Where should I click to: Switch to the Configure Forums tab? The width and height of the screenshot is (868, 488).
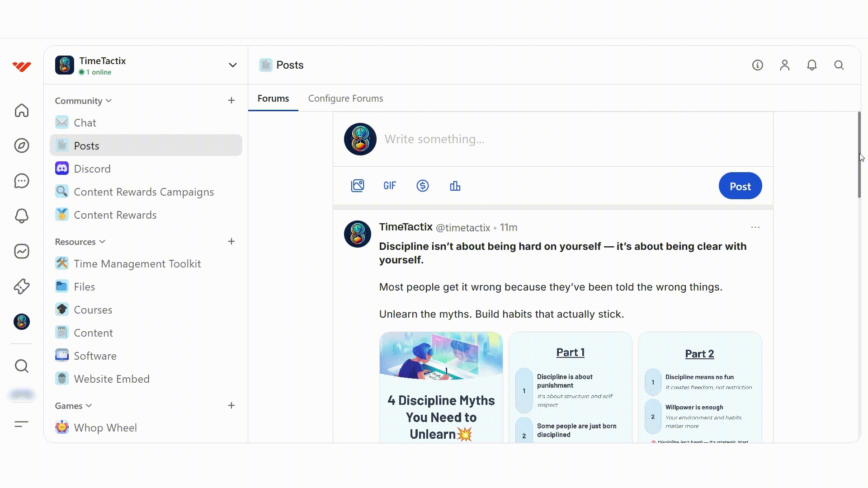pos(345,99)
